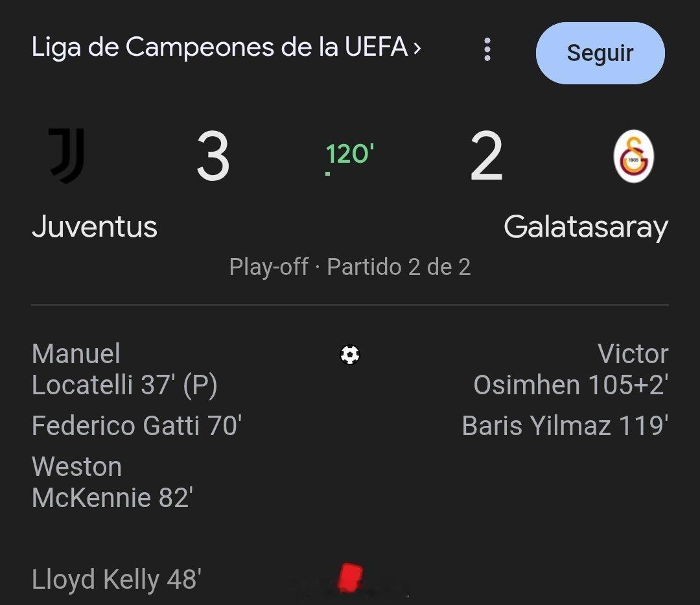Select Lloyd Kelly 48' red card entry
This screenshot has height=605, width=700.
[x=117, y=579]
